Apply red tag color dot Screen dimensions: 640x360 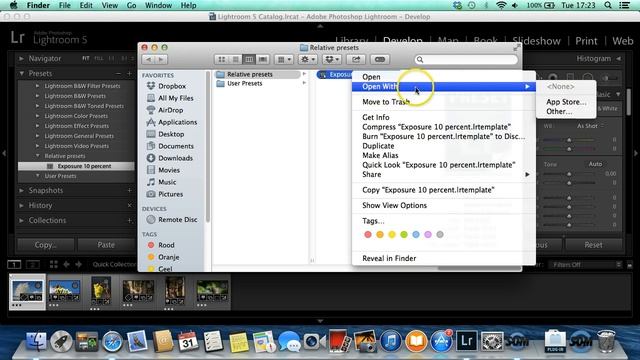click(x=368, y=235)
